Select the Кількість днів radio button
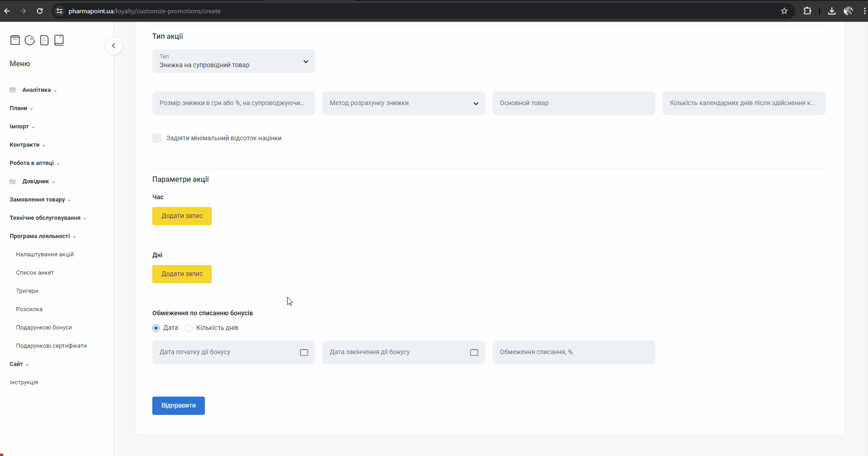Screen dimensions: 868x456 click(x=189, y=328)
